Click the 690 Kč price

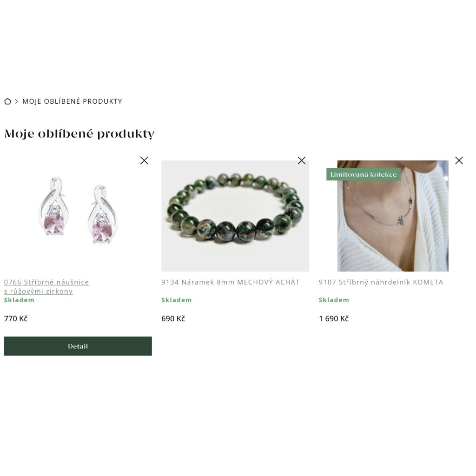coord(173,318)
